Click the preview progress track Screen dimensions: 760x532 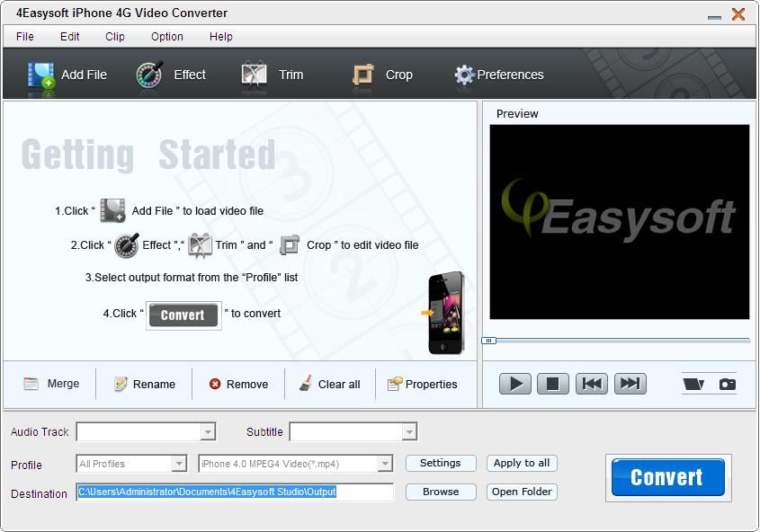click(622, 341)
